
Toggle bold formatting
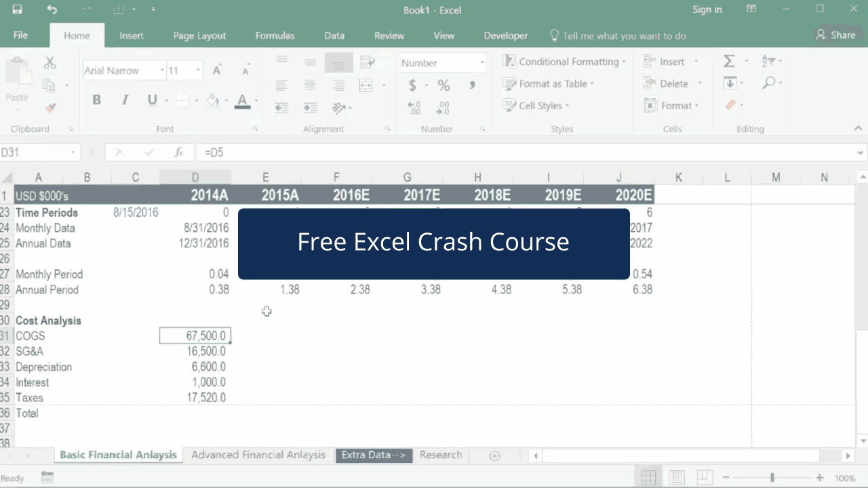[x=96, y=99]
